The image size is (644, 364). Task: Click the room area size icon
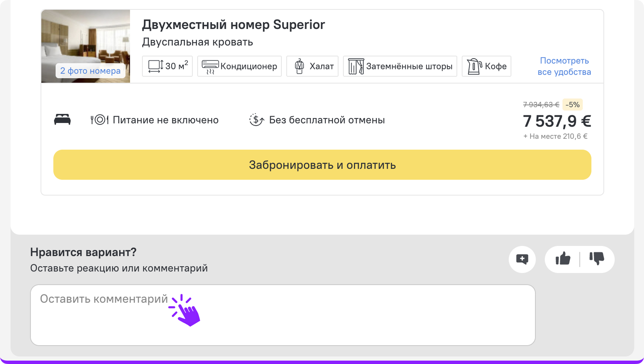coord(156,67)
